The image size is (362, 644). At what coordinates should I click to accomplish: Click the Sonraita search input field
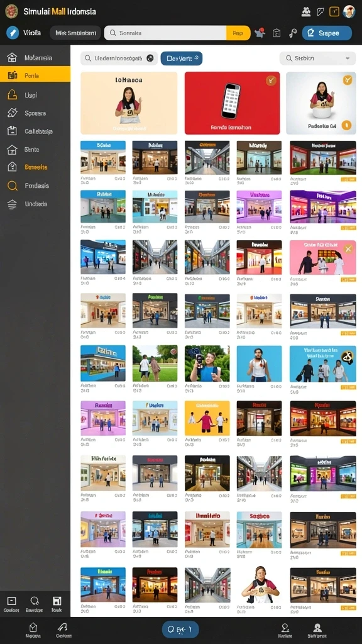(165, 33)
